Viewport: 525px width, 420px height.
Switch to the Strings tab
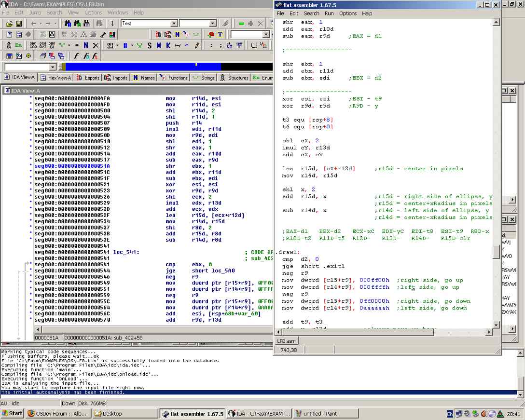(204, 78)
